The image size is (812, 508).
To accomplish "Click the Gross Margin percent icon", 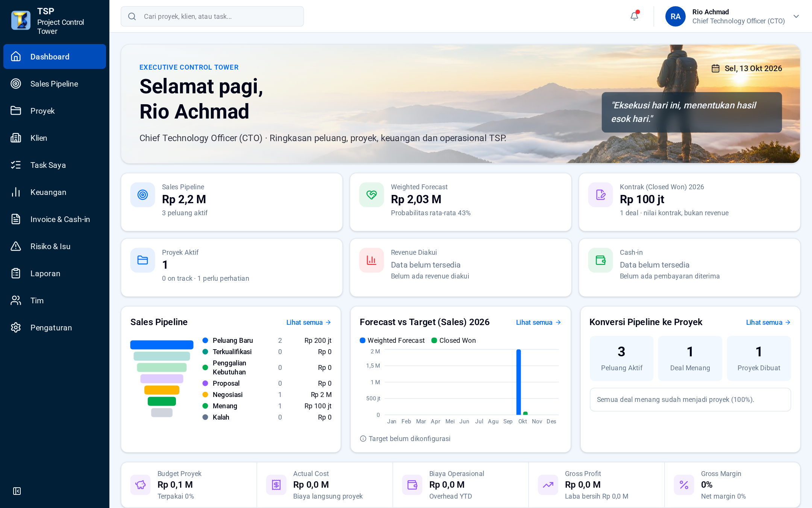I will click(684, 485).
